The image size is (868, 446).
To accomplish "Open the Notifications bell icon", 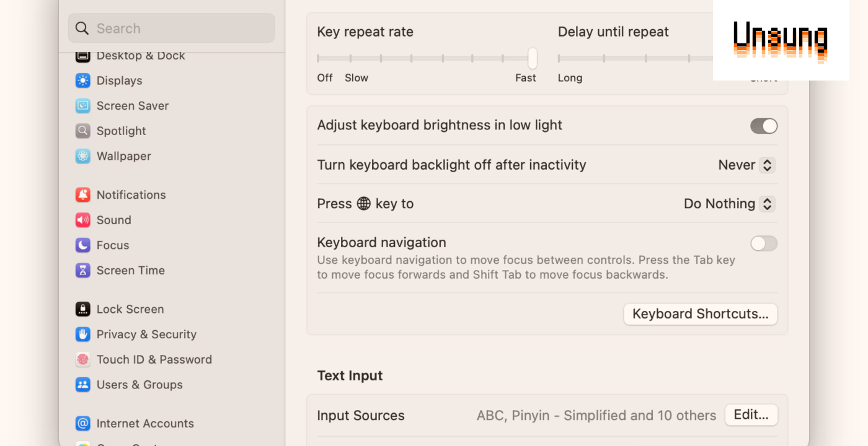I will point(83,195).
